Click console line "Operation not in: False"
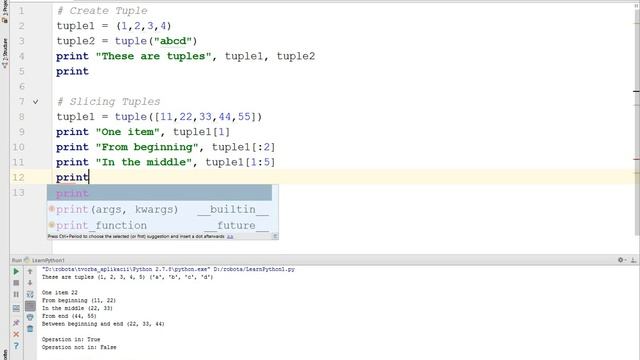Screen dimensions: 640x360 (79, 347)
